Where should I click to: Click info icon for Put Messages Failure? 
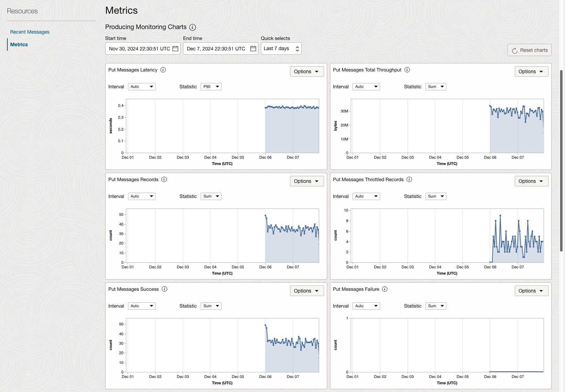[385, 289]
